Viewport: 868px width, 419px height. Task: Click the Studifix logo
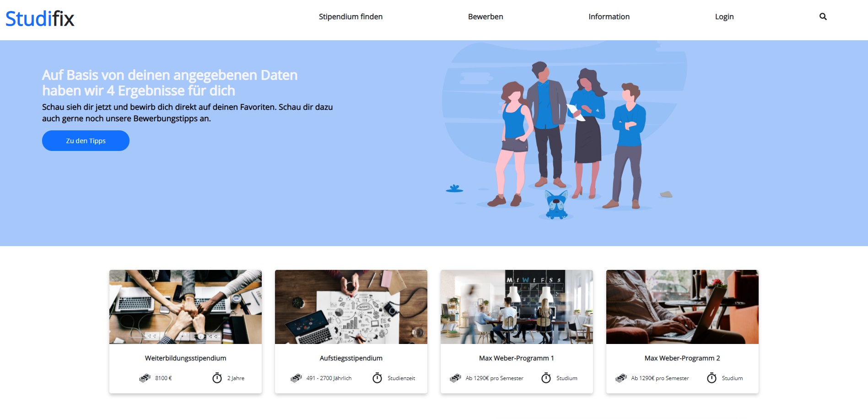40,19
